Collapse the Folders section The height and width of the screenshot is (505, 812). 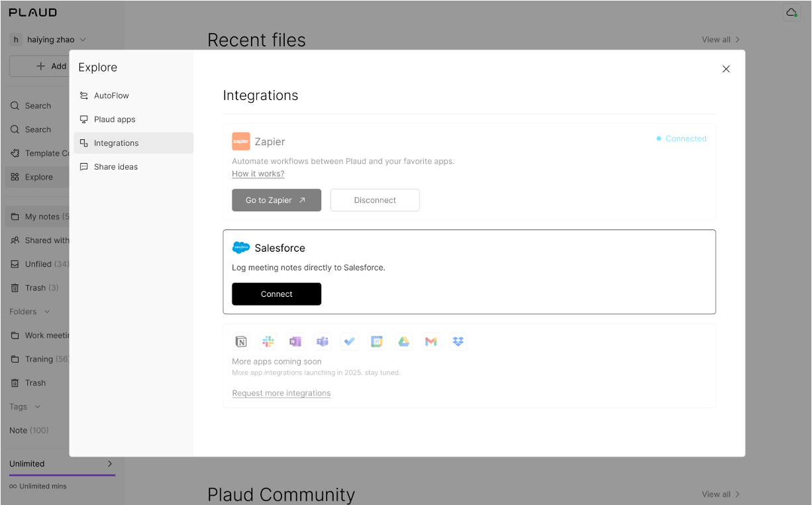46,311
